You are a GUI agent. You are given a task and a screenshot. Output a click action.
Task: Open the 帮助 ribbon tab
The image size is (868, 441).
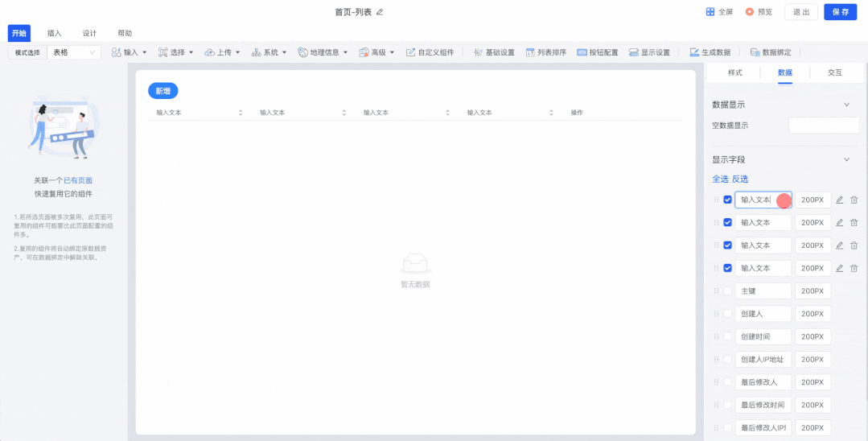click(125, 33)
